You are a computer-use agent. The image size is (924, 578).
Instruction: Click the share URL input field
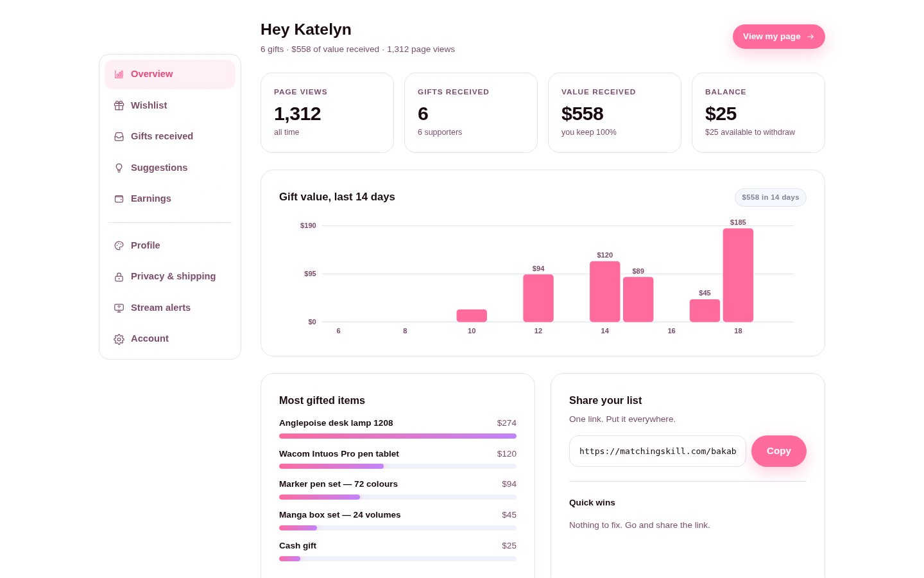(x=657, y=451)
